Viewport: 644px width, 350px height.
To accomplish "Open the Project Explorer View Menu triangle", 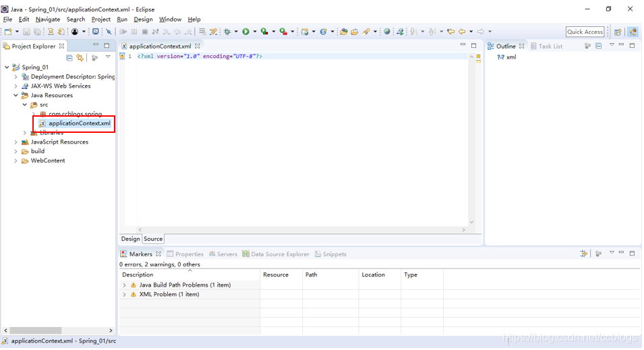I will click(108, 57).
